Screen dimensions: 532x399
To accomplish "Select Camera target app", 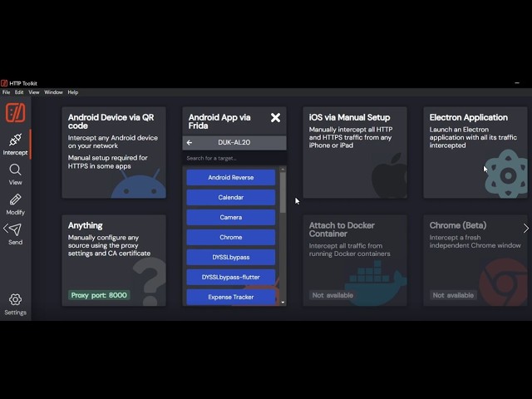I will point(231,218).
